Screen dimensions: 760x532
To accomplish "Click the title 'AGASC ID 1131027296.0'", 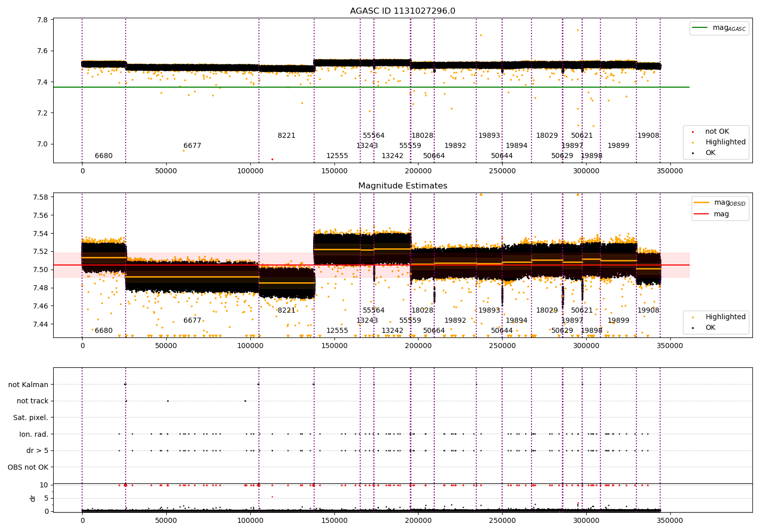I will pos(402,11).
